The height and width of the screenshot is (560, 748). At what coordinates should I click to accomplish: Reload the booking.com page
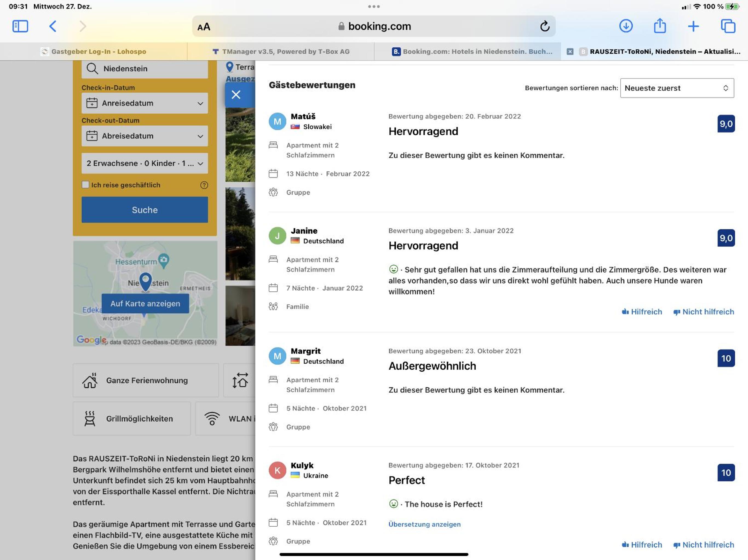pos(544,26)
